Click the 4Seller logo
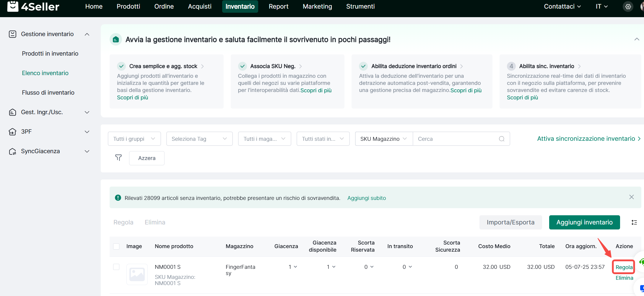The width and height of the screenshot is (644, 296). coord(33,7)
